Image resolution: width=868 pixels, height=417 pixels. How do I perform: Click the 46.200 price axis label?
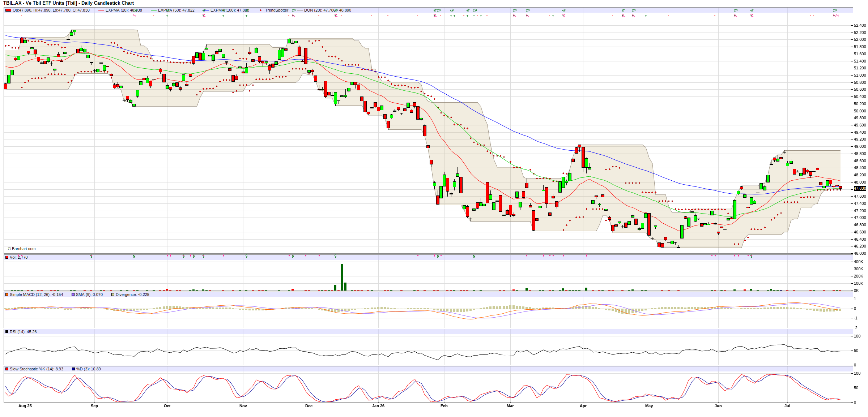click(x=860, y=246)
